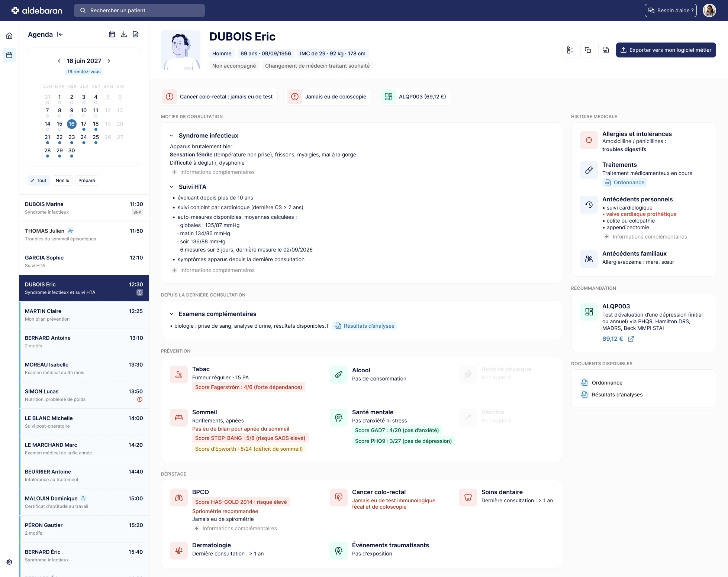Open external link icon beside 69,12 €
728x577 pixels.
pos(631,339)
